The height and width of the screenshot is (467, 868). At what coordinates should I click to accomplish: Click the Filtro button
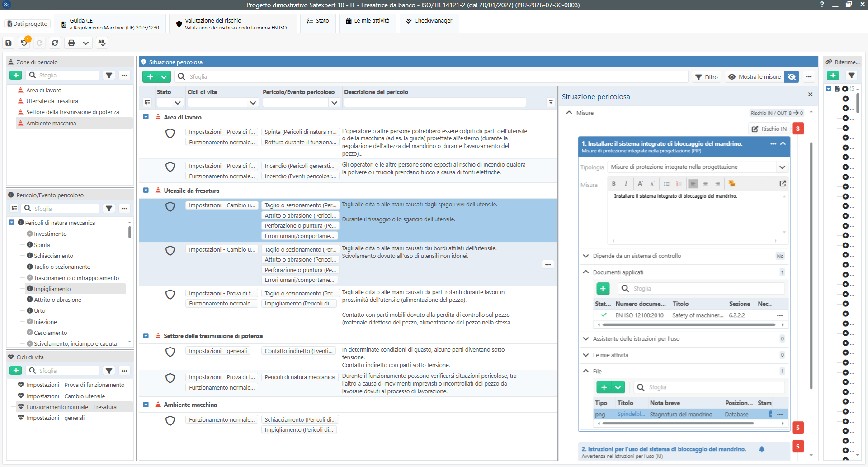coord(707,76)
